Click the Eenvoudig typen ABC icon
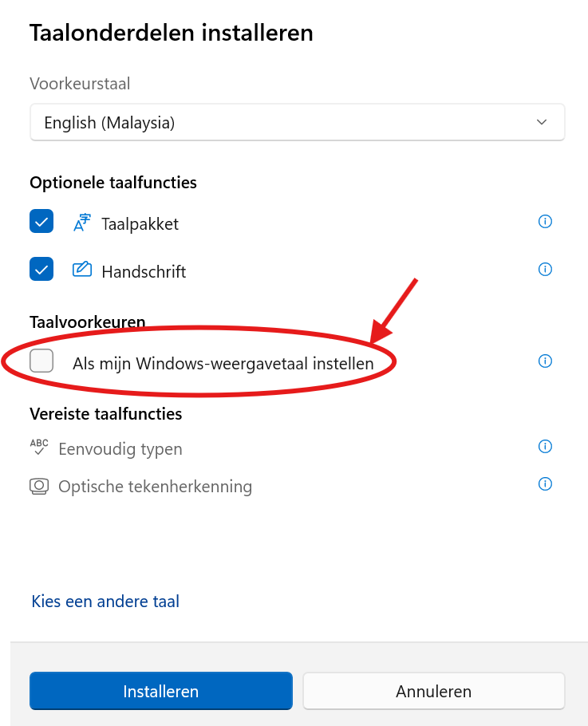Screen dimensions: 588x726 [39, 448]
